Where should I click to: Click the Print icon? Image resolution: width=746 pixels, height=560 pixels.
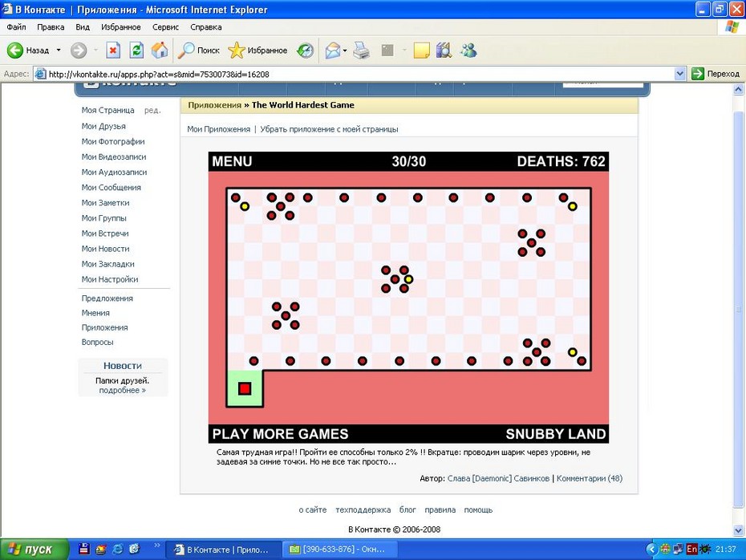pyautogui.click(x=362, y=50)
